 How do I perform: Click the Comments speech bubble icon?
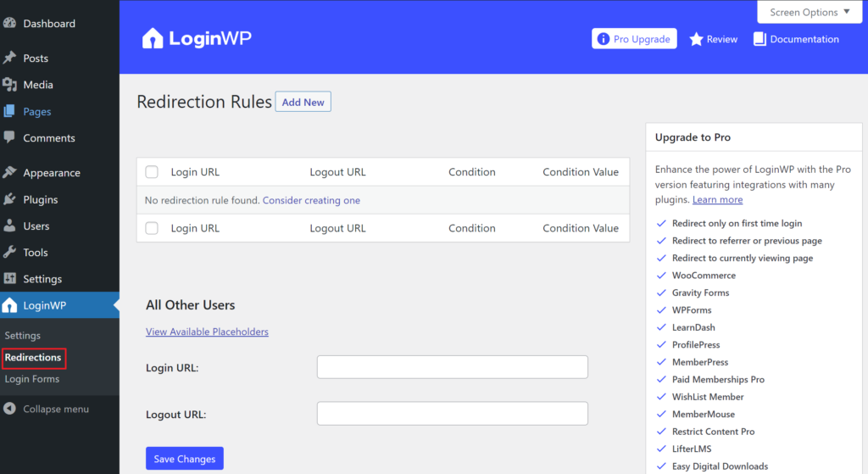pyautogui.click(x=9, y=137)
